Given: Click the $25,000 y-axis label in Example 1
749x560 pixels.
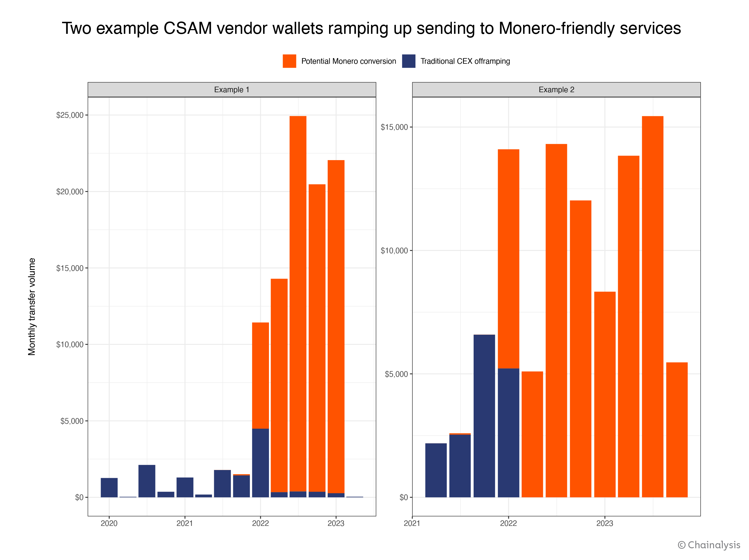Looking at the screenshot, I should coord(70,115).
